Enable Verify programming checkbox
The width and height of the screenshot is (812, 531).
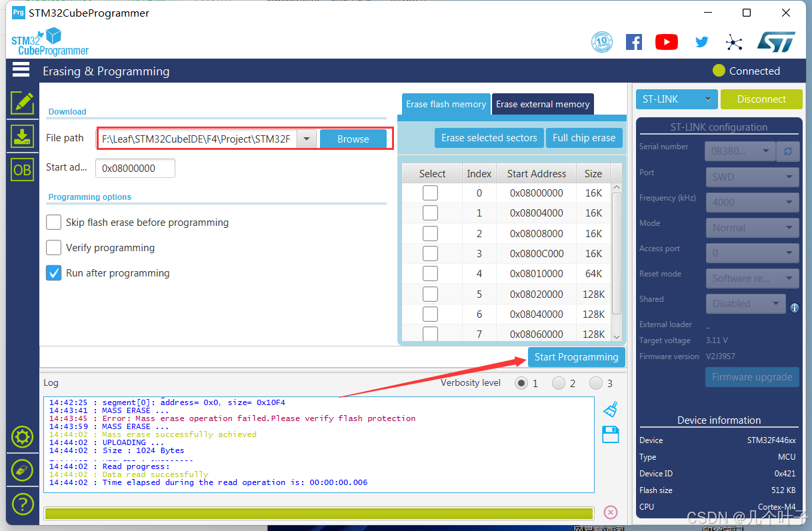54,248
